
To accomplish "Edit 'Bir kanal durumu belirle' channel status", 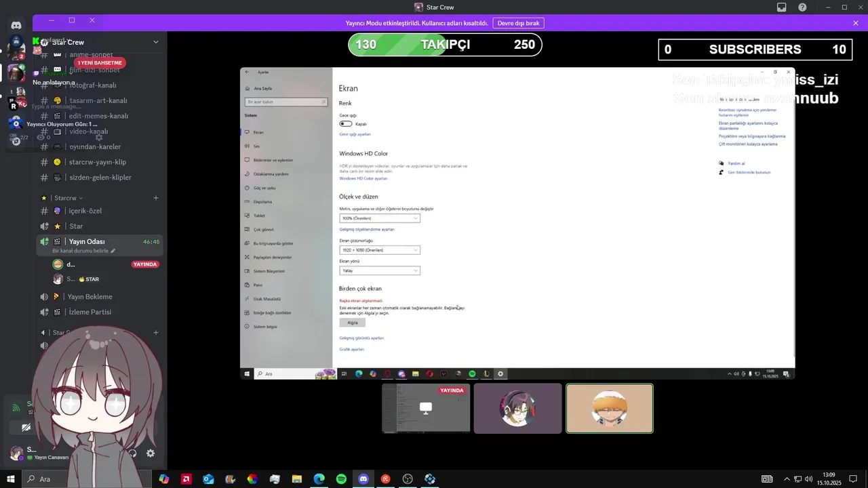I will coord(83,251).
